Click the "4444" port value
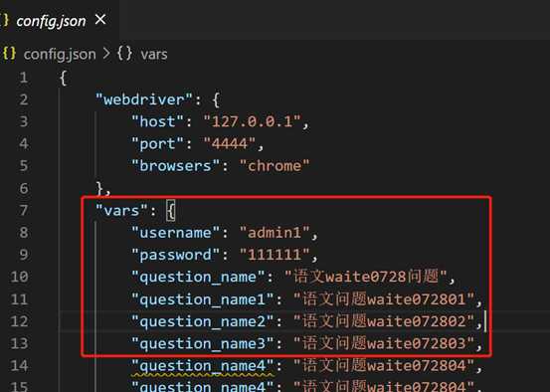The height and width of the screenshot is (392, 550). pos(230,143)
